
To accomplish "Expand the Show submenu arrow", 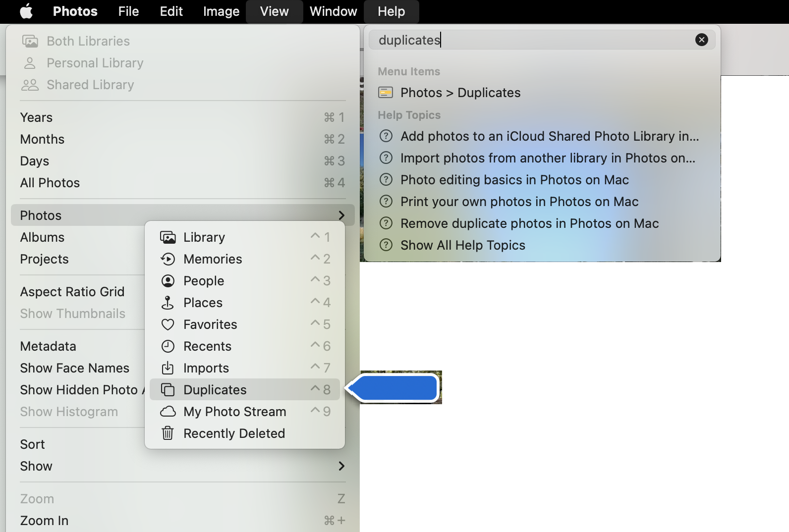I will point(341,466).
